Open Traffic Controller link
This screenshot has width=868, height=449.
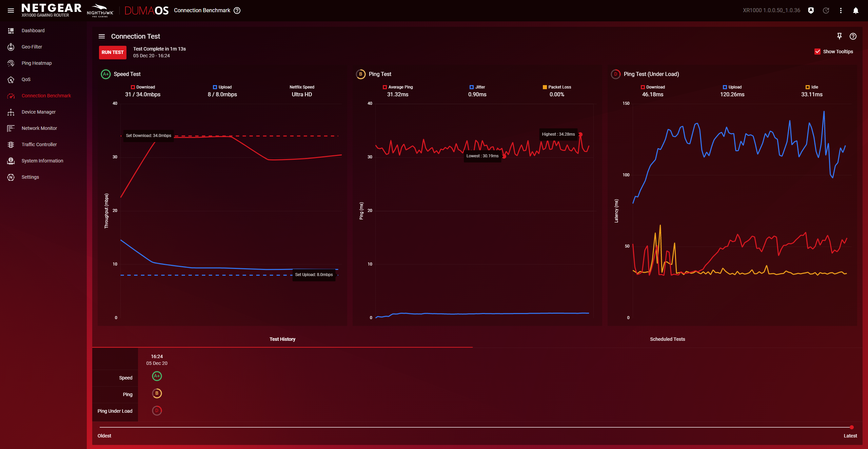click(x=39, y=144)
